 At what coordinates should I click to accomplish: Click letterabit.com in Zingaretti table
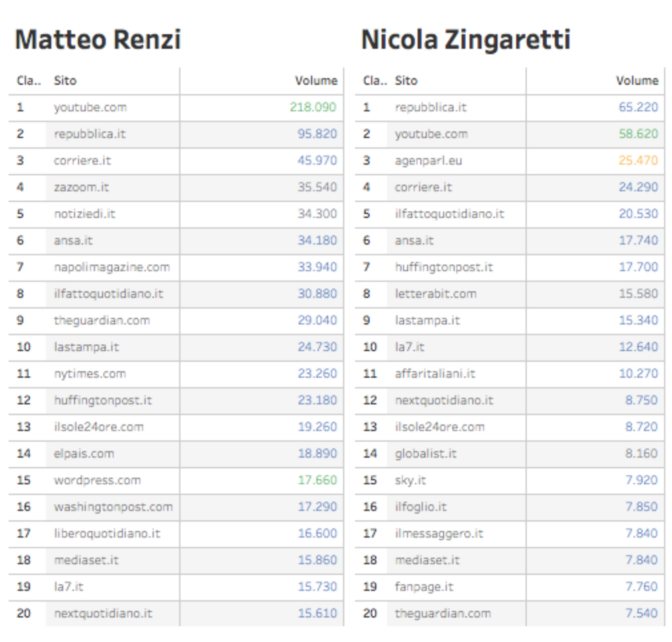pyautogui.click(x=436, y=294)
